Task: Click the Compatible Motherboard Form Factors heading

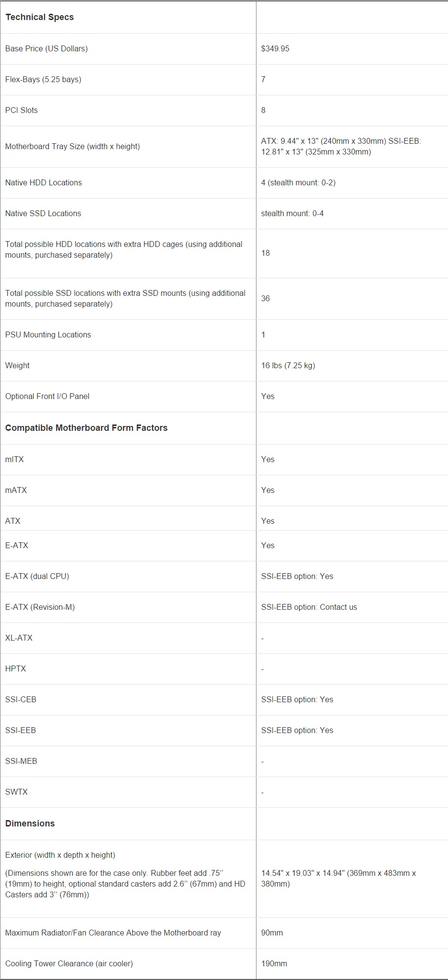Action: coord(86,428)
